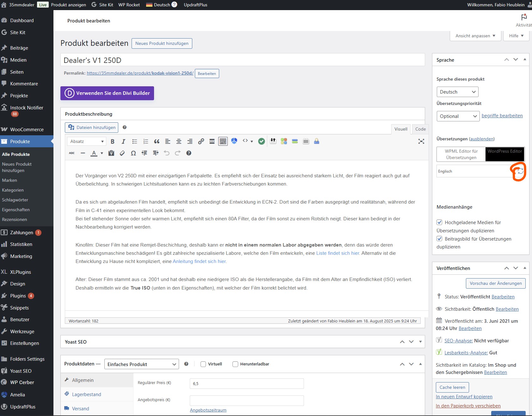The height and width of the screenshot is (416, 532).
Task: Open the editor keyboard shortcuts help
Action: click(x=189, y=153)
